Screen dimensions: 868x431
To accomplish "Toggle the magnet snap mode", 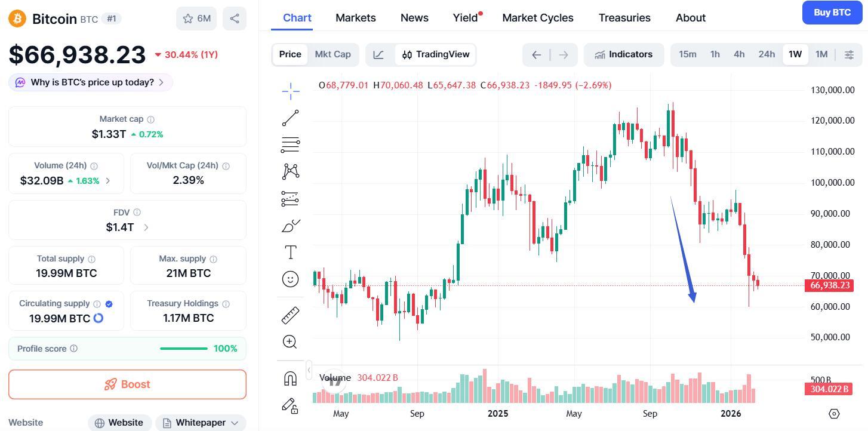I will (x=290, y=378).
